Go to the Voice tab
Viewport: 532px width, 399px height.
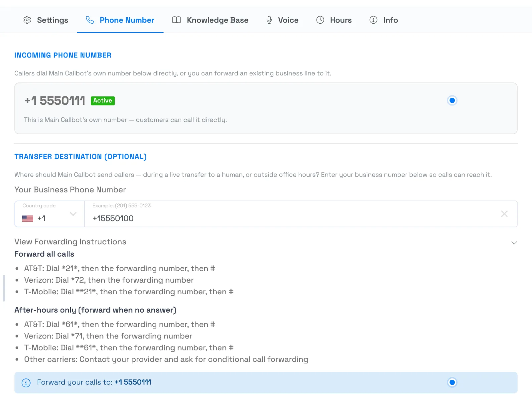282,20
